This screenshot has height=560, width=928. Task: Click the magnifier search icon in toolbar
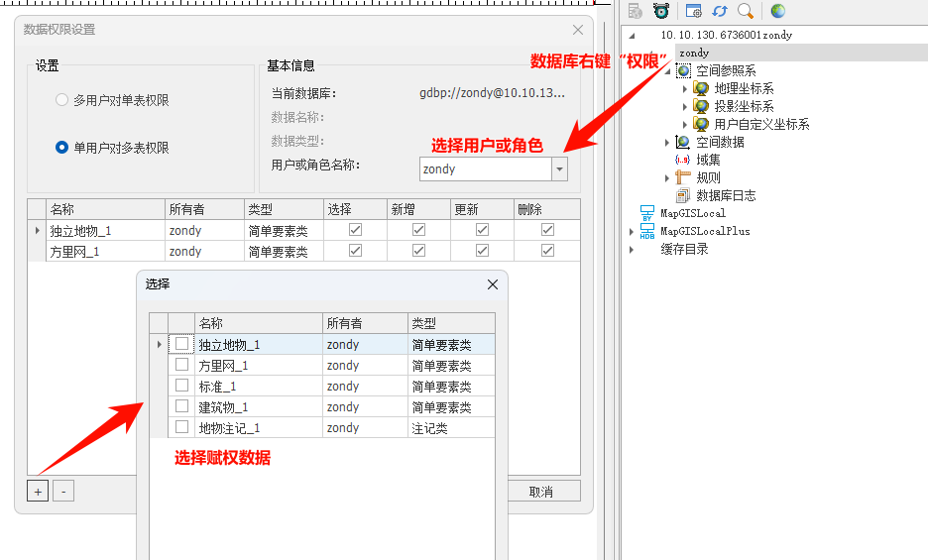[x=746, y=11]
